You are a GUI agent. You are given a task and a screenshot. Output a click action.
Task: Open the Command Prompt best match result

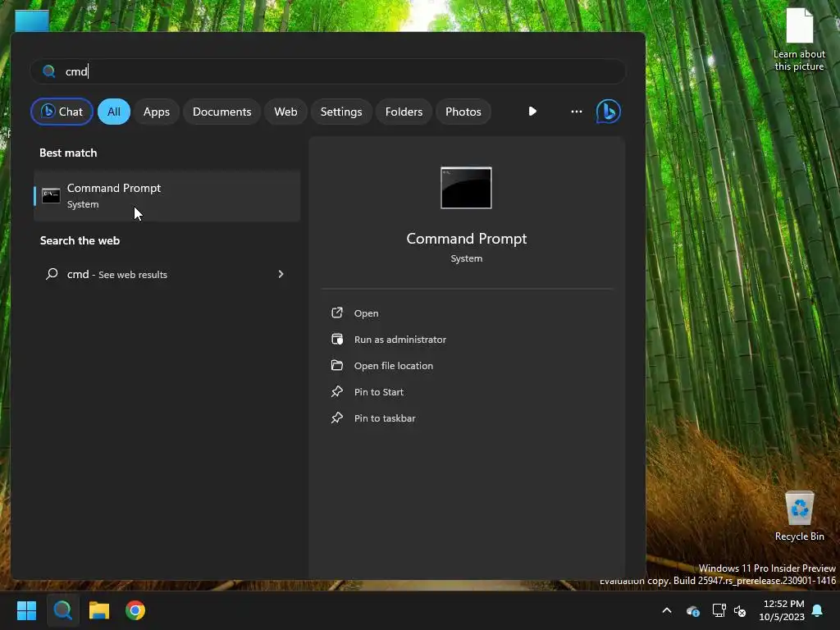click(167, 196)
